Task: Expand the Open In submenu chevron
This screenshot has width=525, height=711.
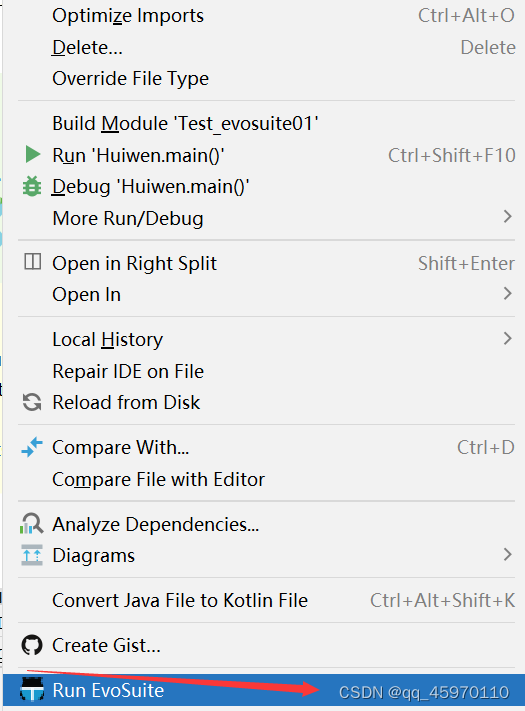Action: [508, 294]
